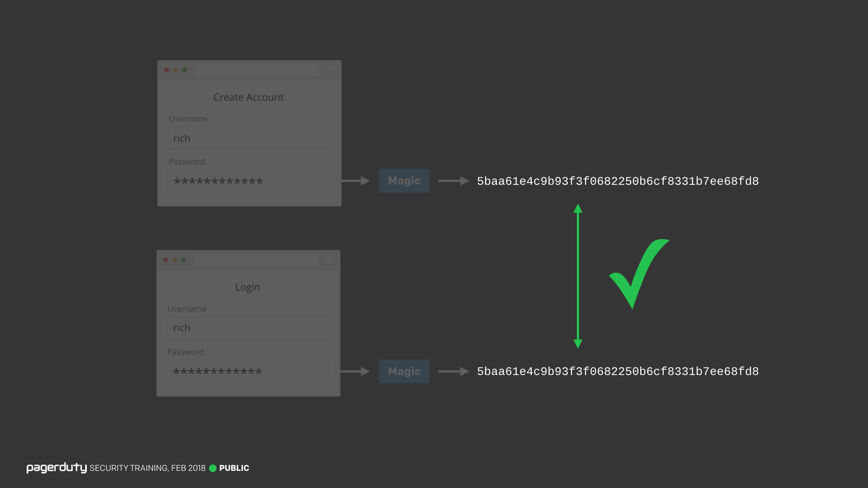
Task: Click the hamburger menu in Login window
Action: point(328,260)
